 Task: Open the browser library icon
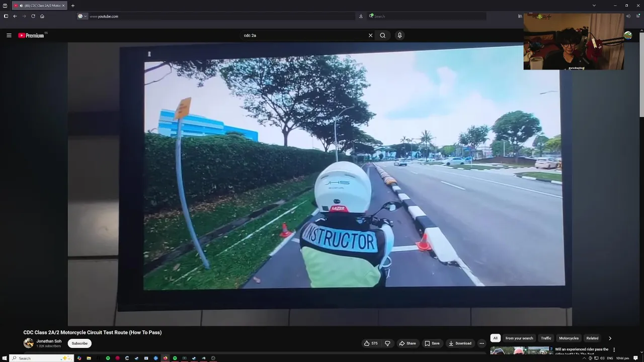520,16
